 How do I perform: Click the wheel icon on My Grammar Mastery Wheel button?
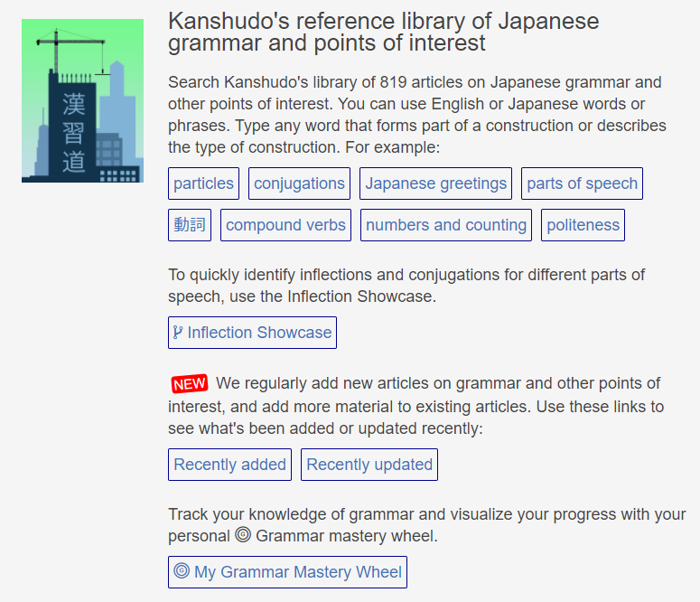pos(182,570)
